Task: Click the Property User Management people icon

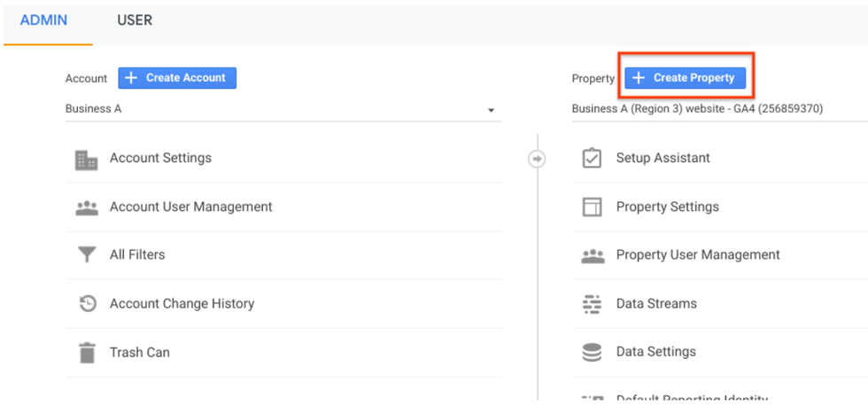Action: [x=592, y=255]
